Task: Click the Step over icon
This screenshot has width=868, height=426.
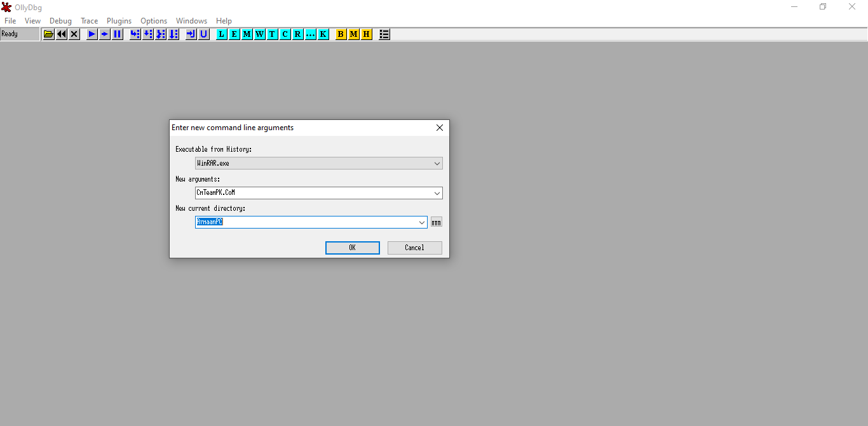Action: tap(148, 34)
